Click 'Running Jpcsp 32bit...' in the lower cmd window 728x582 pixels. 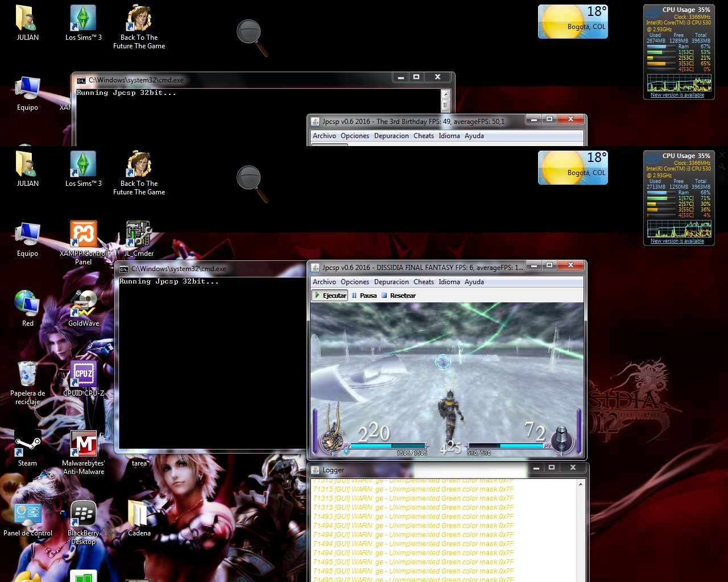[x=169, y=281]
